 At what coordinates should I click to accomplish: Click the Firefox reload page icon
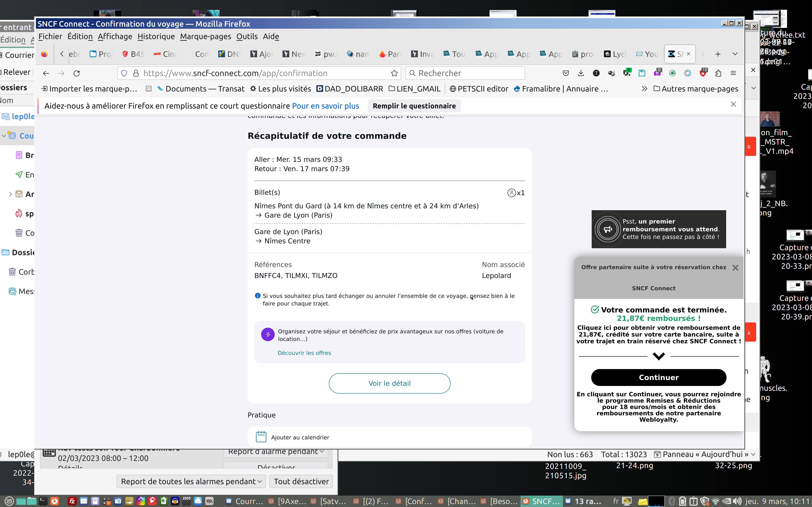point(77,73)
